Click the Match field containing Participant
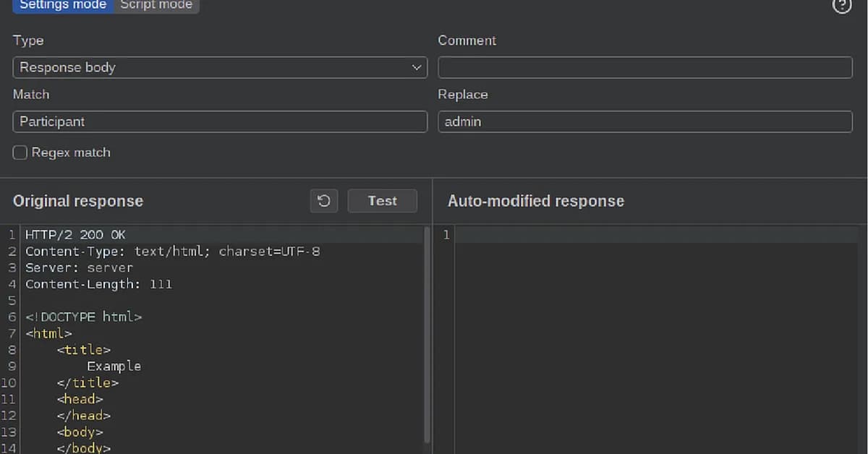This screenshot has height=454, width=868. pyautogui.click(x=220, y=121)
